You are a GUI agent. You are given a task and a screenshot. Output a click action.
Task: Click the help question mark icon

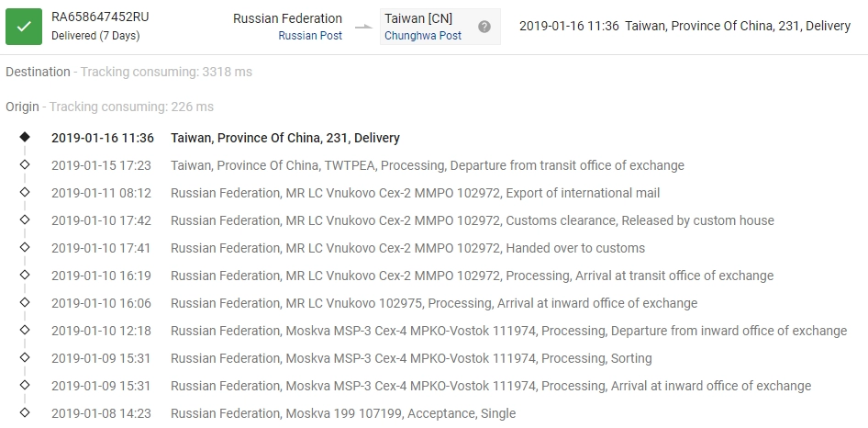[x=484, y=27]
